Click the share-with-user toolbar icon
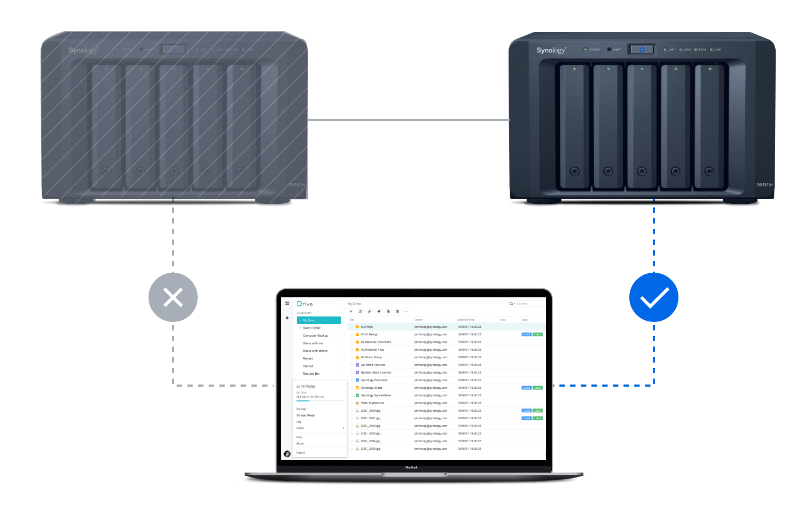812x508 pixels. tap(360, 311)
